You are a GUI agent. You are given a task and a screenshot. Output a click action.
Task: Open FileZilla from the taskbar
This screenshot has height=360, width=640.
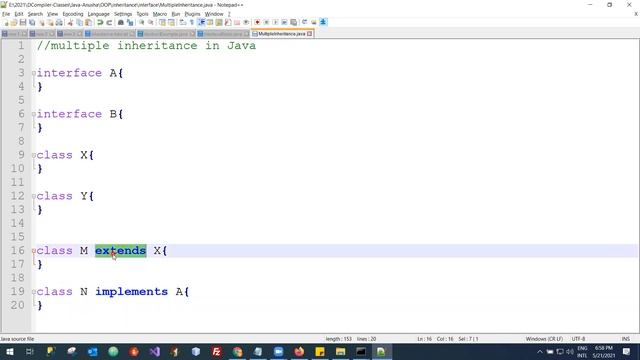[216, 351]
